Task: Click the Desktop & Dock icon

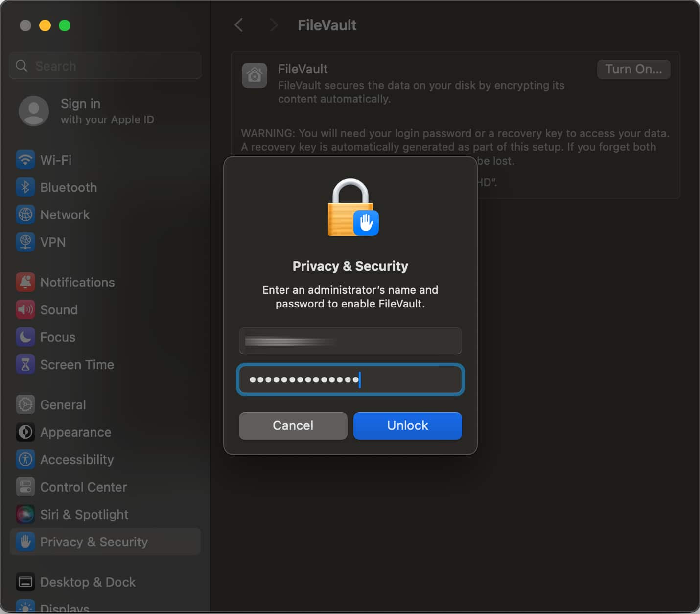Action: pos(25,582)
